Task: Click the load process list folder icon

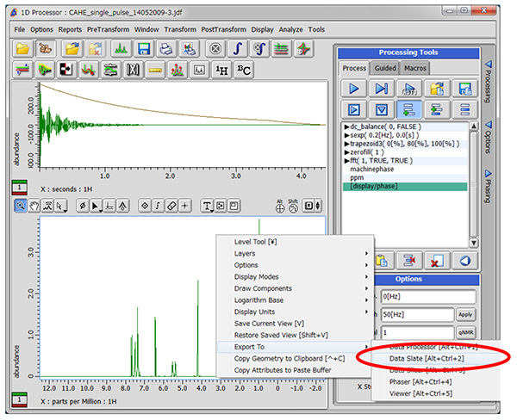Action: click(437, 89)
